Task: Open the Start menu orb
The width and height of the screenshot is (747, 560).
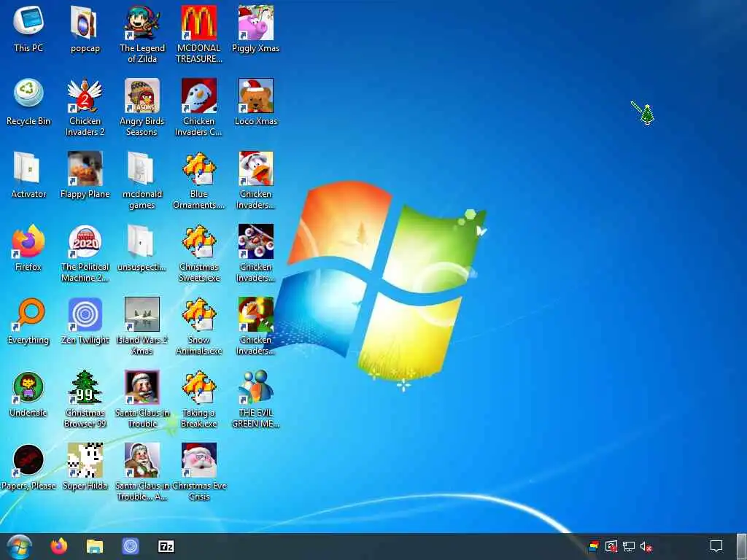Action: tap(19, 546)
